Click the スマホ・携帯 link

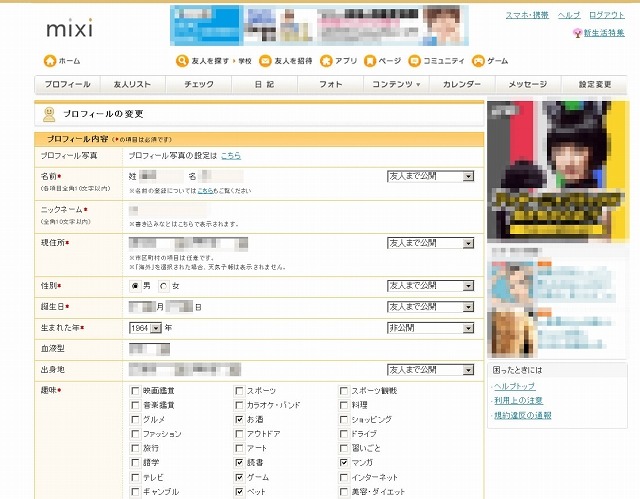(x=527, y=15)
